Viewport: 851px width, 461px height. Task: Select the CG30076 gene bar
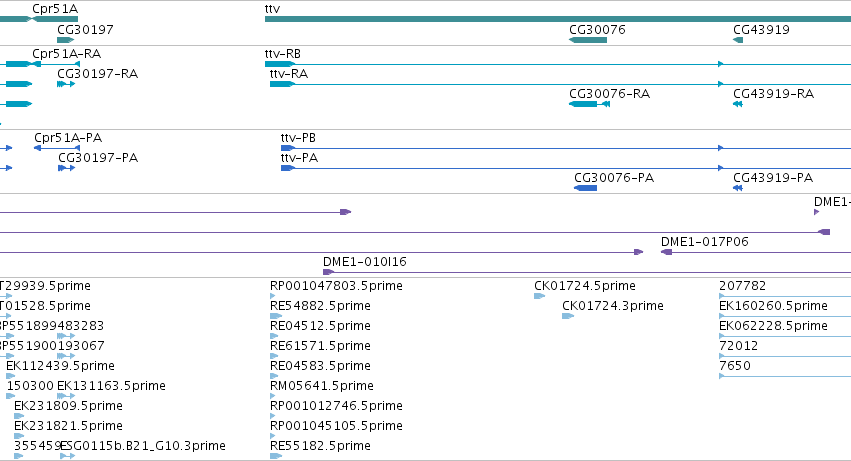coord(588,40)
